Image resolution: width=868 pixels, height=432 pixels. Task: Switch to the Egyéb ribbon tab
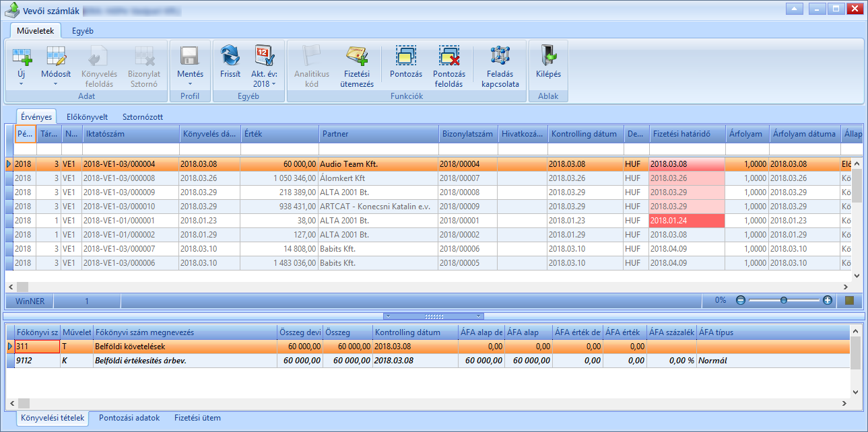[83, 30]
